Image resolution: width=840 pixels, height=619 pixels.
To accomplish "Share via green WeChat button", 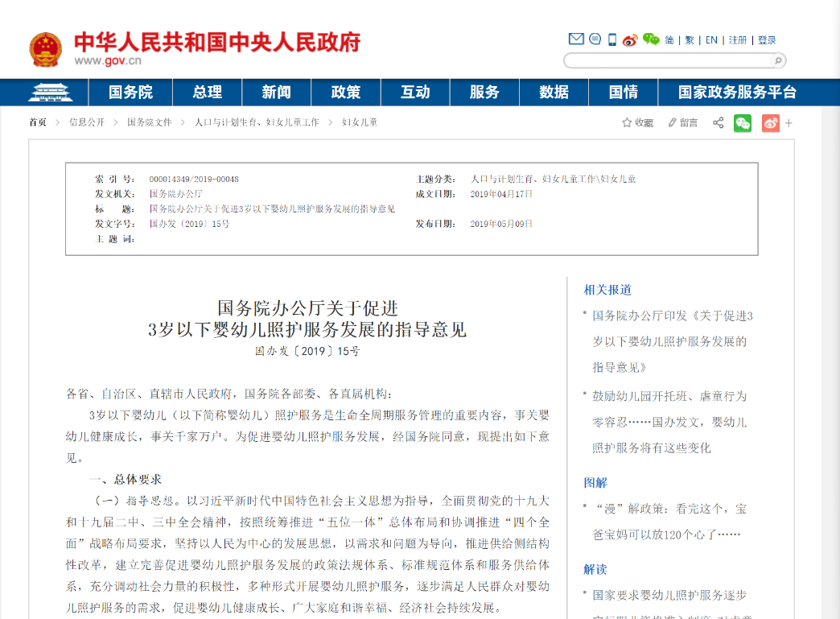I will coord(743,123).
